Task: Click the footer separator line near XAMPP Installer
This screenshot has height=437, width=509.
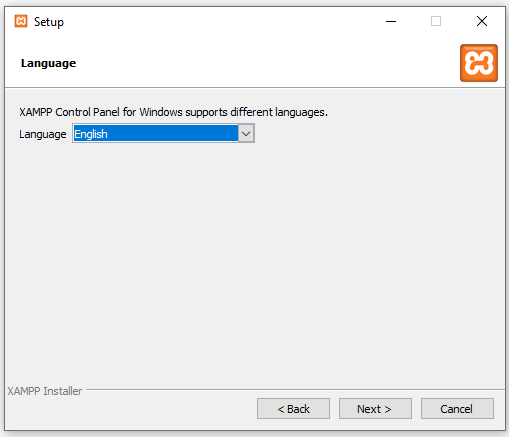Action: click(x=295, y=389)
